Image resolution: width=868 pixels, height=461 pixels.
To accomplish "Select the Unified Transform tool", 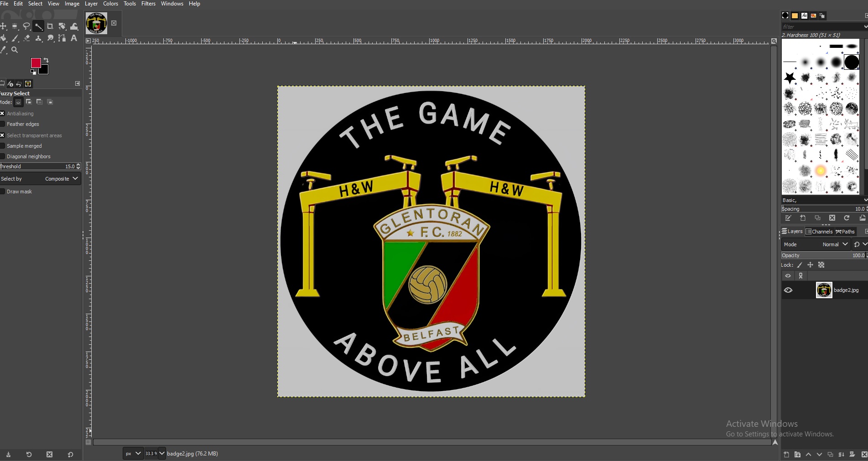I will (62, 26).
